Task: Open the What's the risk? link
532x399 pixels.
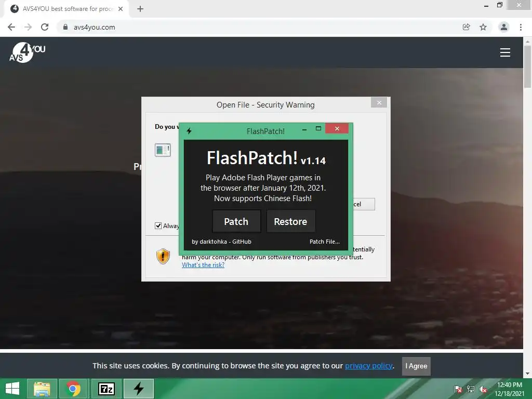Action: click(x=203, y=265)
